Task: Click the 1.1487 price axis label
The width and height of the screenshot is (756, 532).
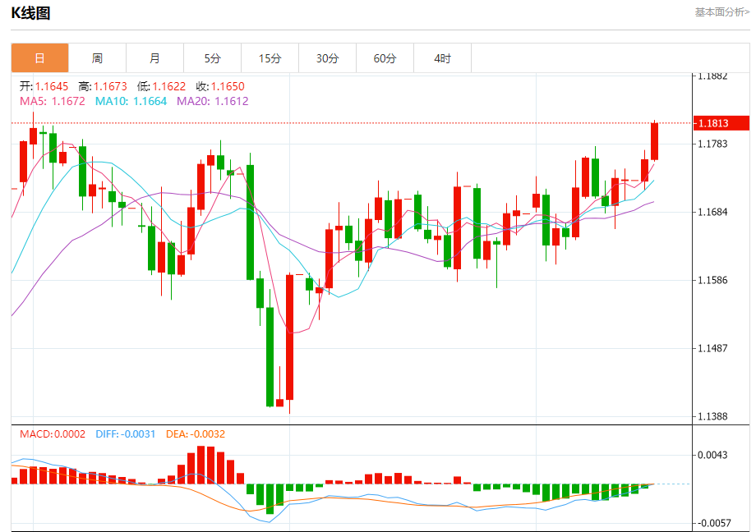Action: pyautogui.click(x=712, y=348)
